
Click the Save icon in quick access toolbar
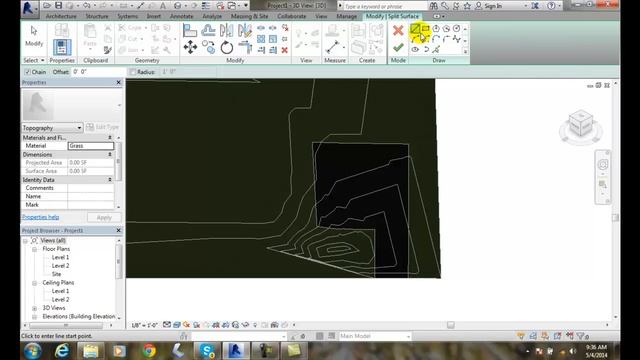[x=58, y=6]
